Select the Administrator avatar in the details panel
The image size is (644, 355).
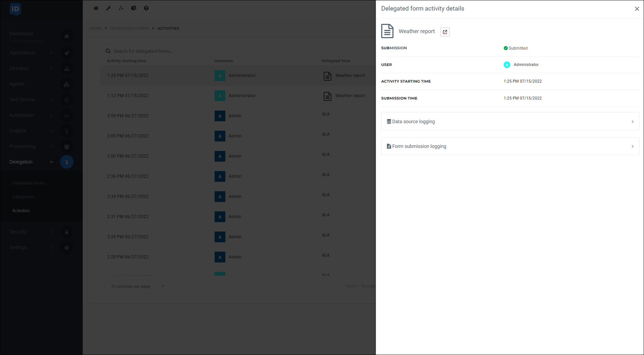[507, 64]
